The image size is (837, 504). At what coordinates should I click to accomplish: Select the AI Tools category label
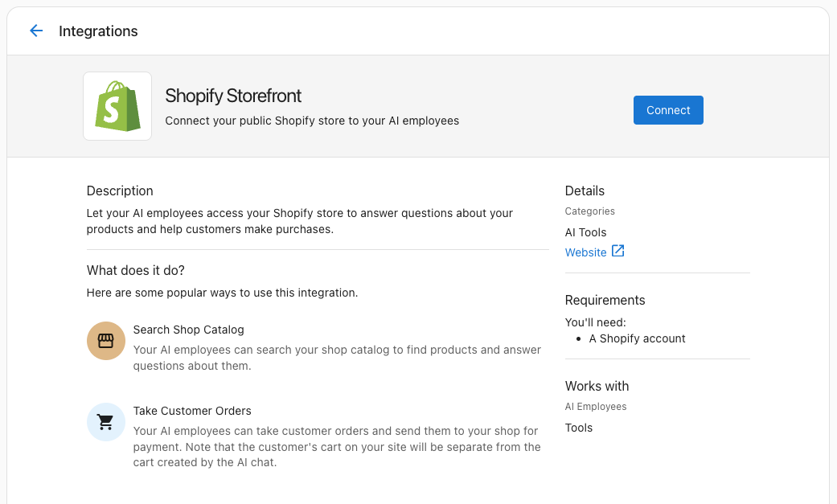pos(585,232)
